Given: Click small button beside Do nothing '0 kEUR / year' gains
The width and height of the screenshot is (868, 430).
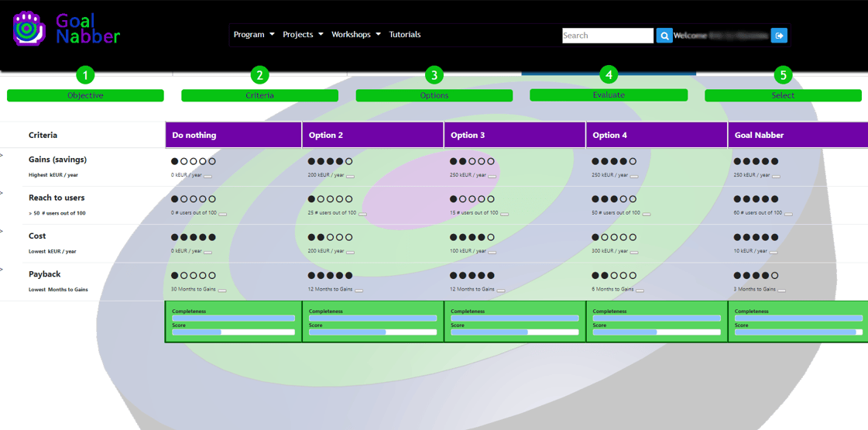Looking at the screenshot, I should 208,176.
